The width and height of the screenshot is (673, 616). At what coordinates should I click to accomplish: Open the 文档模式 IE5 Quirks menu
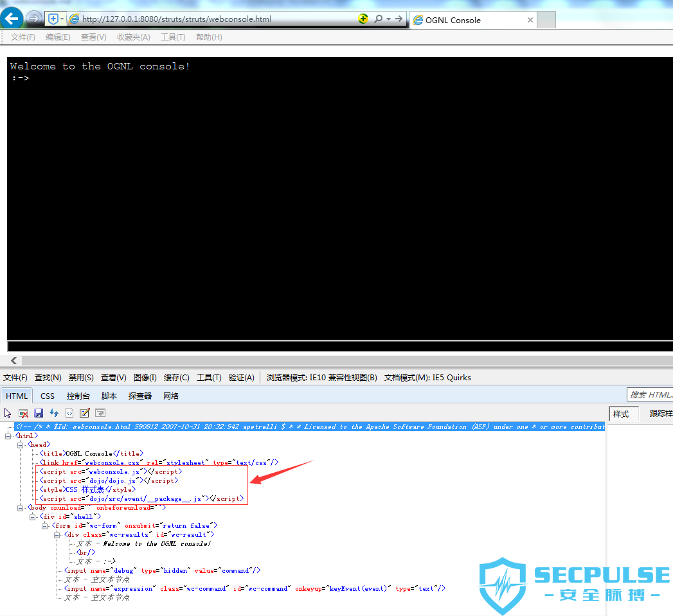pyautogui.click(x=427, y=378)
